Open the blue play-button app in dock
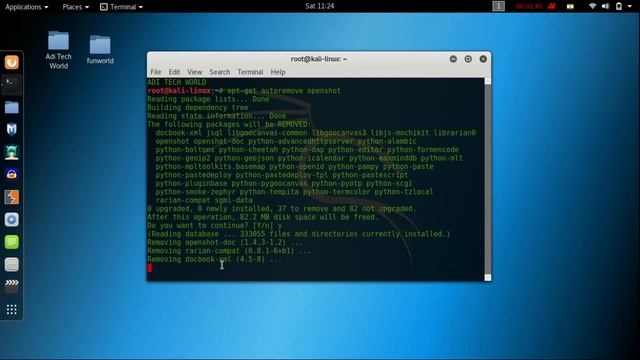This screenshot has width=640, height=360. point(11,220)
